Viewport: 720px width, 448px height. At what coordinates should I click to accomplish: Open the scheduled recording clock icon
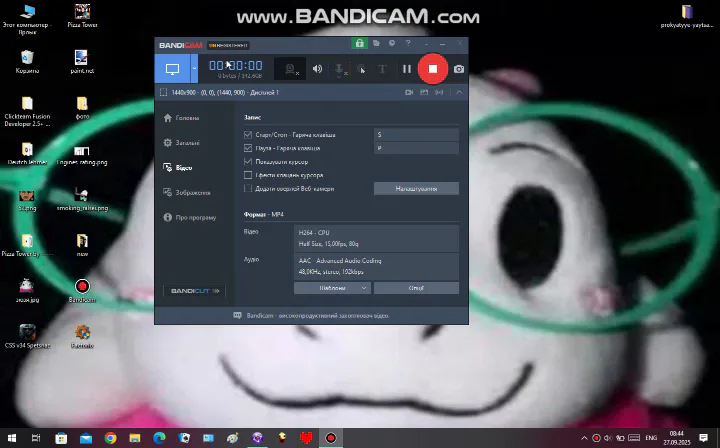point(392,43)
